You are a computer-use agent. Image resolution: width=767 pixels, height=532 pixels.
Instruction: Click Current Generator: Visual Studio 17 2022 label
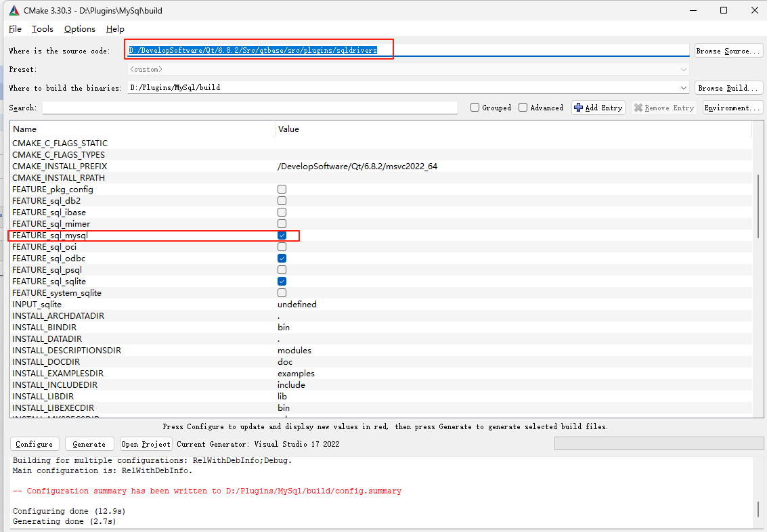[x=258, y=444]
